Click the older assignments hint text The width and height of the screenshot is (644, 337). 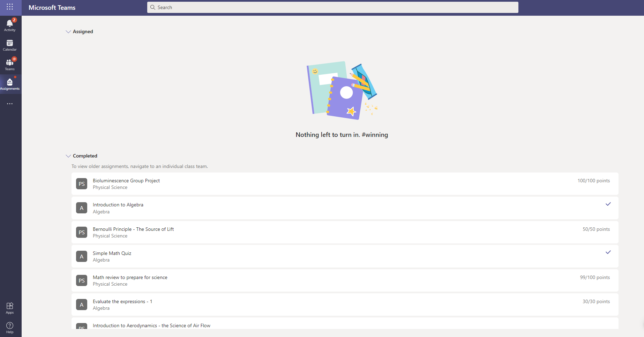tap(140, 166)
